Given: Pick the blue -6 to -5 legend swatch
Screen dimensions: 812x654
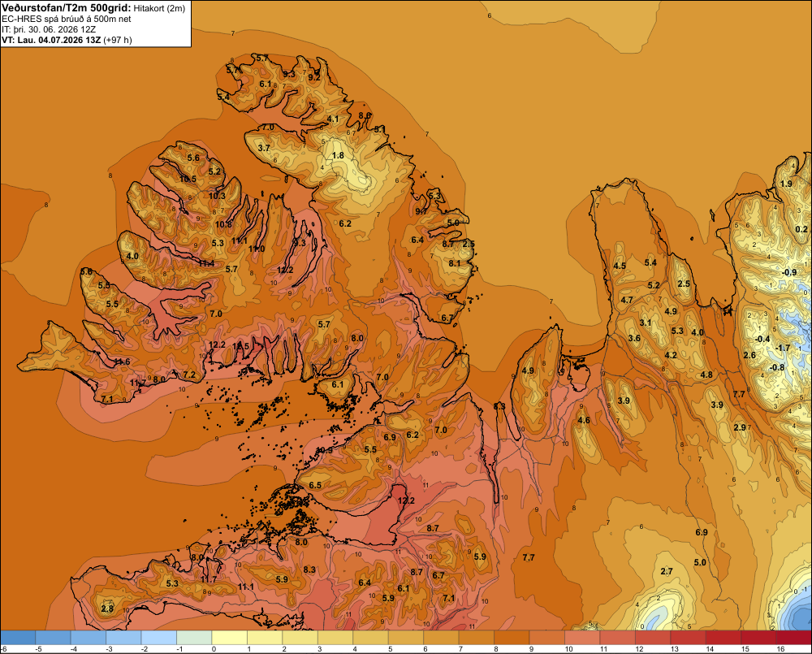Looking at the screenshot, I should coord(18,638).
